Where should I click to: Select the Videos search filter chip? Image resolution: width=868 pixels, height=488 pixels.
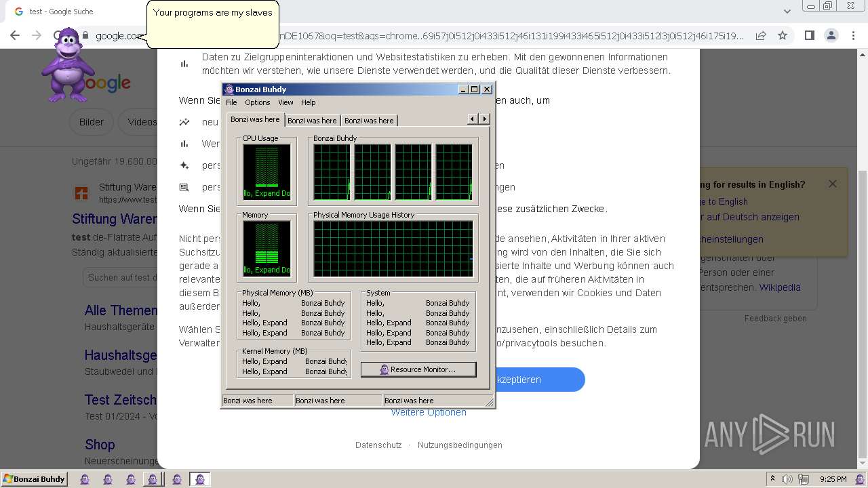tap(139, 122)
